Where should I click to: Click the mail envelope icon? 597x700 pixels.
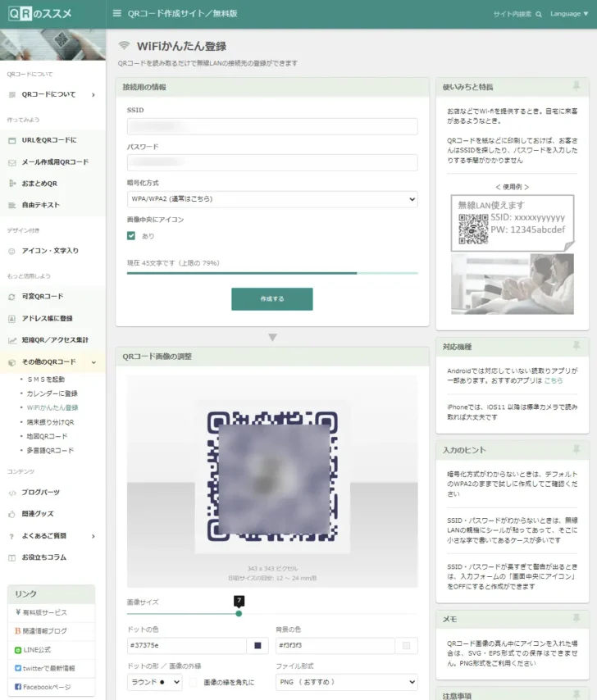(x=12, y=162)
